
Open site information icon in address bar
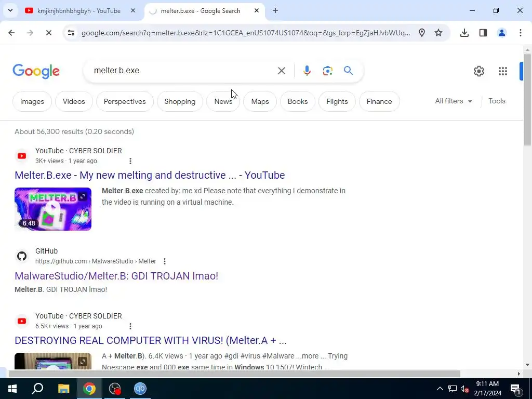tap(71, 33)
